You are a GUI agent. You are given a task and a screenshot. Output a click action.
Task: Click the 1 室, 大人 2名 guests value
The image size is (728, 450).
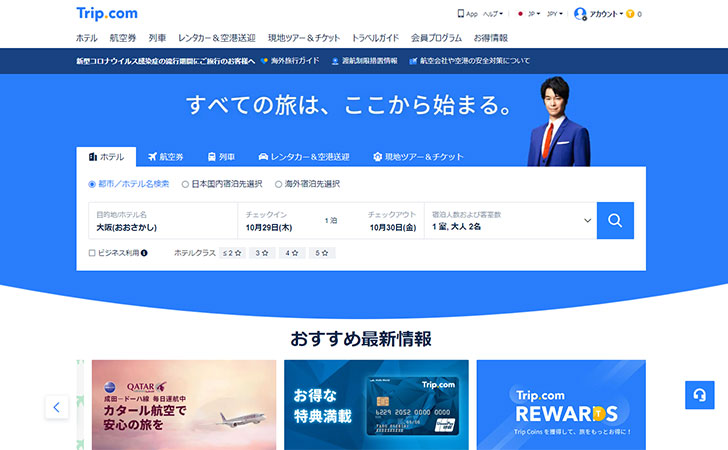tap(456, 227)
